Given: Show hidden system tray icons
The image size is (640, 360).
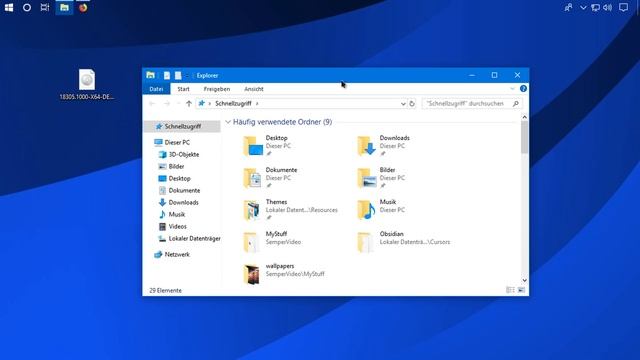Looking at the screenshot, I should click(x=583, y=7).
